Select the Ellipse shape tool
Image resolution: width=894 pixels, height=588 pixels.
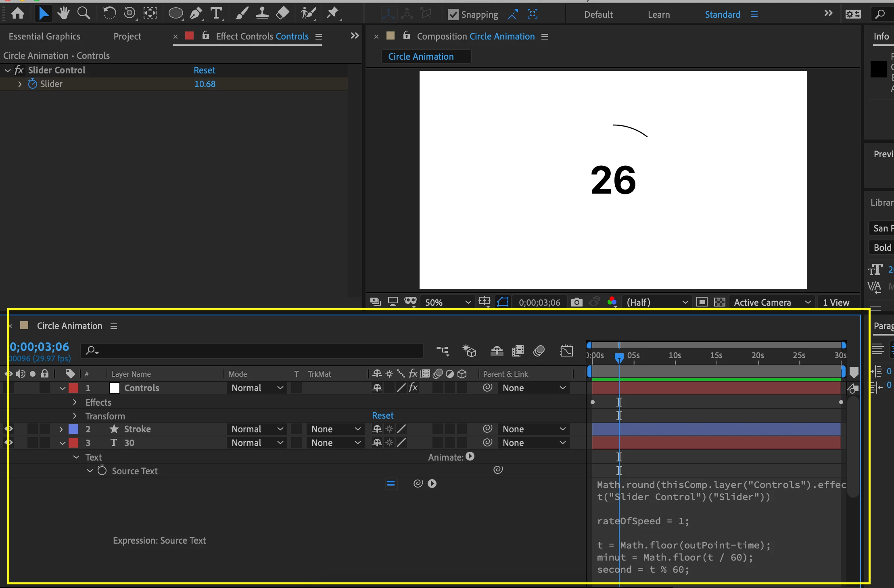tap(175, 14)
